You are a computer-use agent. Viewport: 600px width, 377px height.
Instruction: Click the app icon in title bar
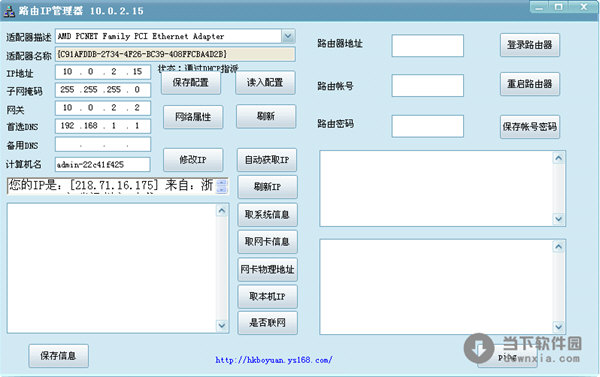(x=9, y=11)
